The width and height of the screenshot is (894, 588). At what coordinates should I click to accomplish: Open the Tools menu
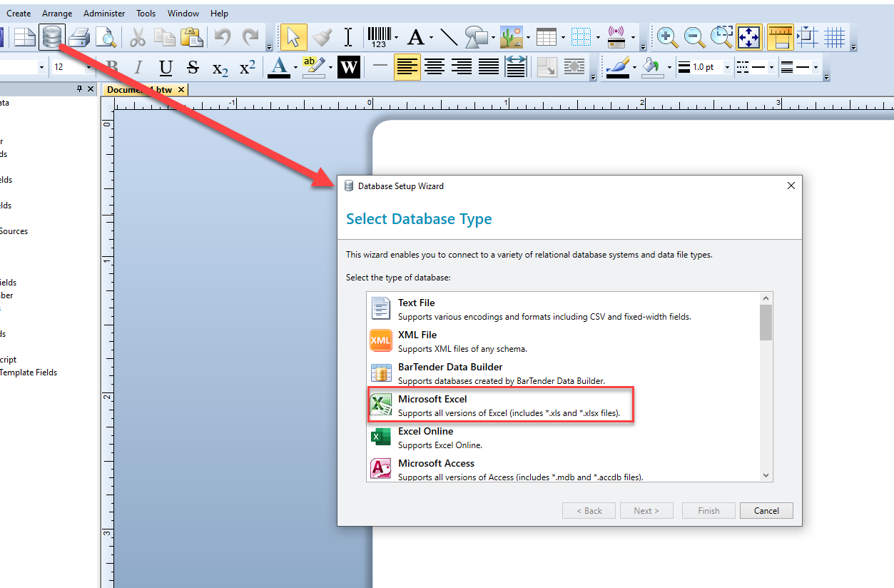click(146, 13)
